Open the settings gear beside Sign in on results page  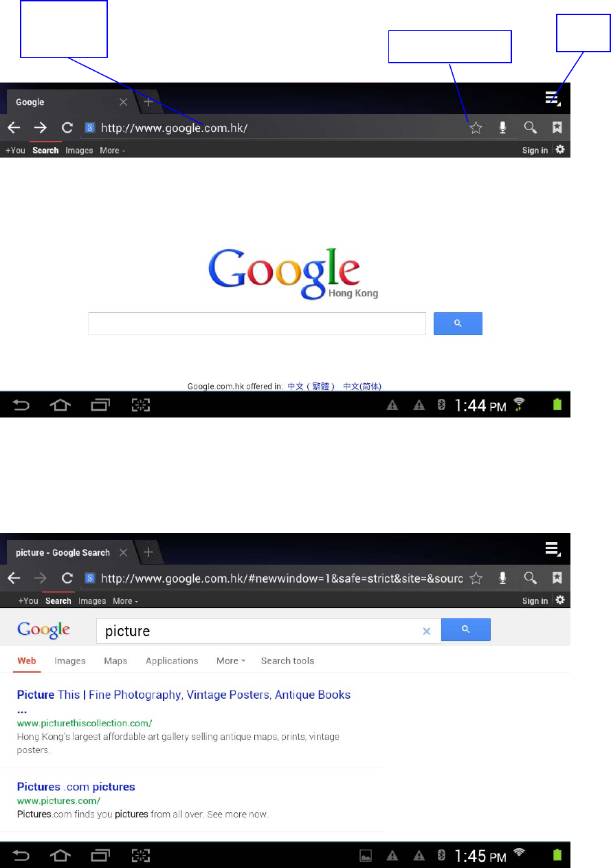click(560, 600)
